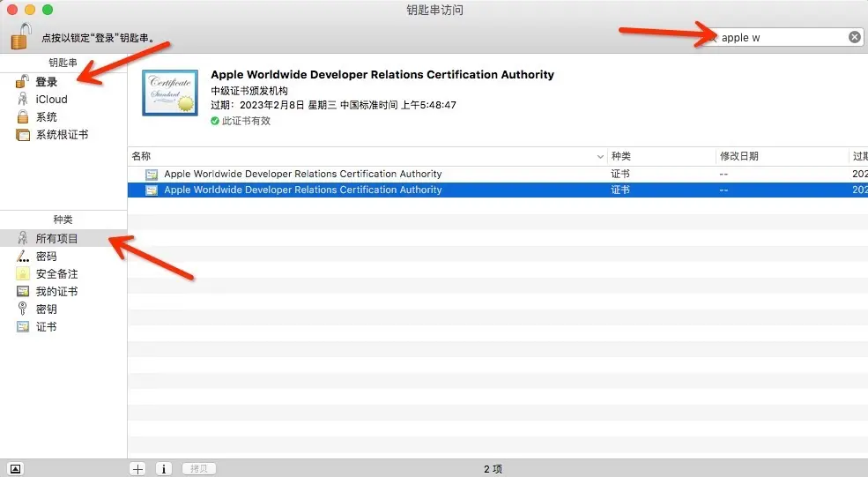Click certificate icon in highlighted row
This screenshot has width=868, height=477.
click(151, 190)
